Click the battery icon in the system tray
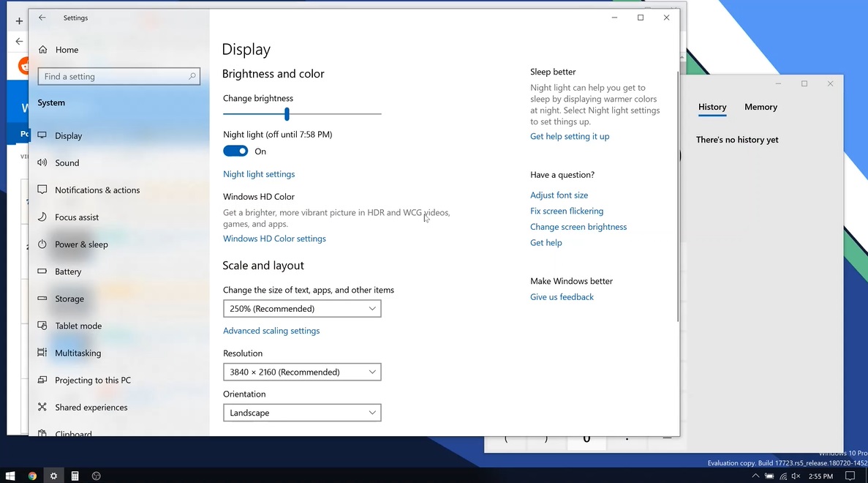Image resolution: width=868 pixels, height=483 pixels. (769, 476)
